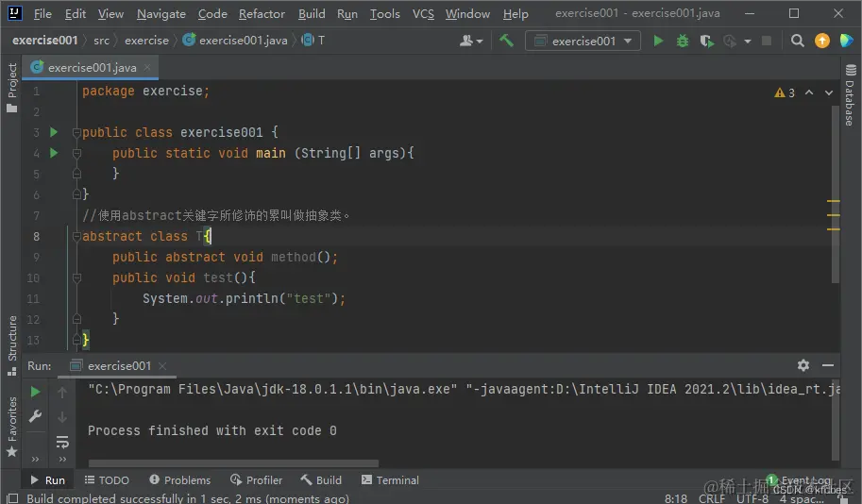Rerun exercise001 in the Run panel

click(x=35, y=392)
